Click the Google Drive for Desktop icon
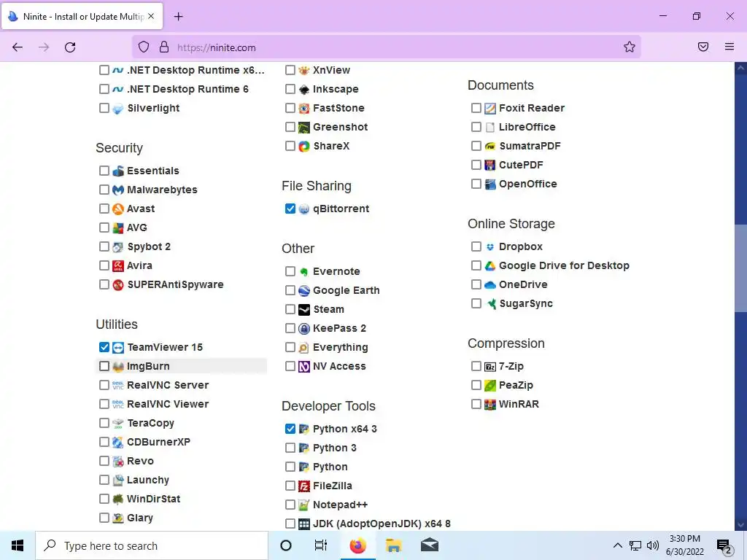This screenshot has width=747, height=560. pyautogui.click(x=490, y=265)
